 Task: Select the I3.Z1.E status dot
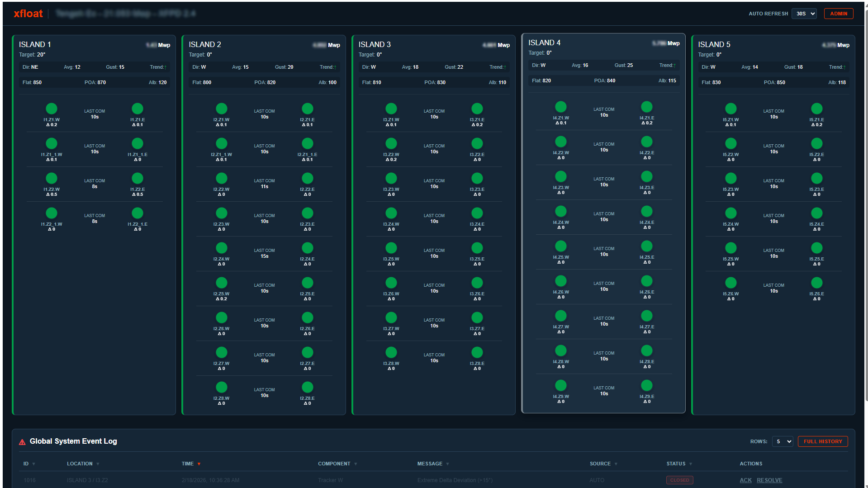477,108
